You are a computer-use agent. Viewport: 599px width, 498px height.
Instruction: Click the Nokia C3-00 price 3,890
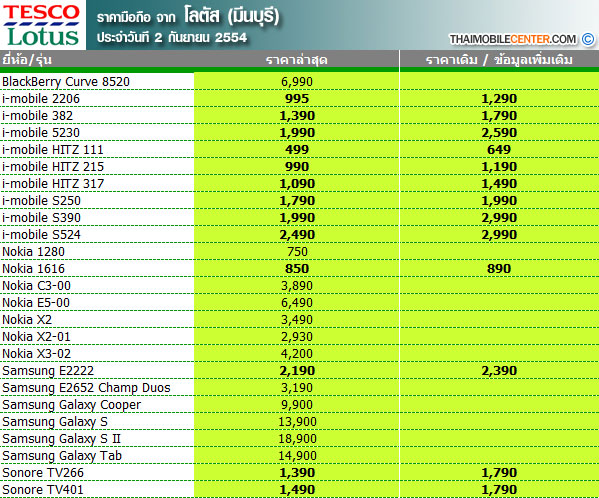coord(297,286)
